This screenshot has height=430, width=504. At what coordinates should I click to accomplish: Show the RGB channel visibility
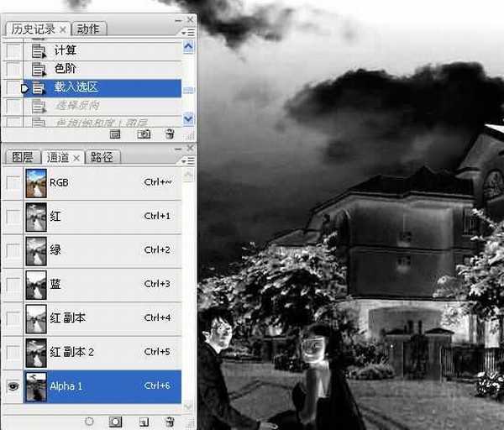[12, 182]
